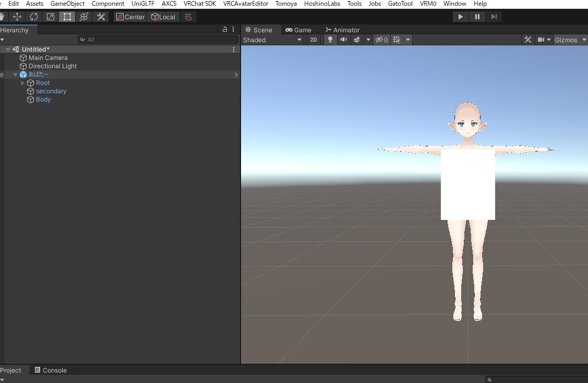The width and height of the screenshot is (588, 383).
Task: Open the VRChat SDK menu
Action: click(x=200, y=4)
